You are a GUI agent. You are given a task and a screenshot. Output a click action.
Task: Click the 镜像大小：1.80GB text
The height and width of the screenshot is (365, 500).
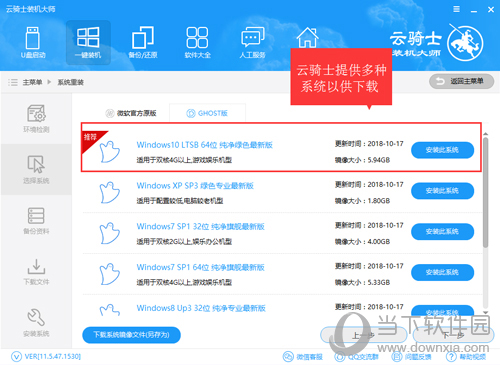(362, 201)
